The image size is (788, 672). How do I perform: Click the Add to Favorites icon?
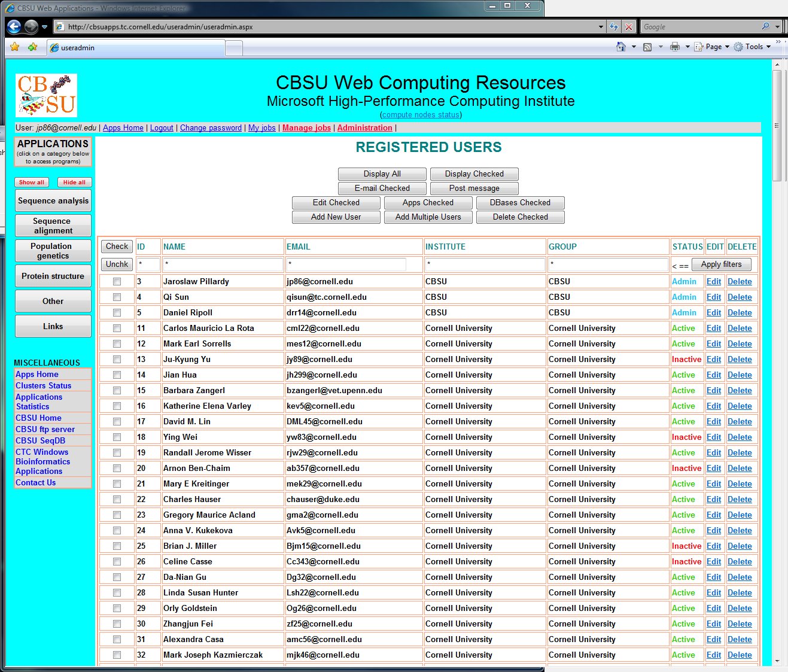coord(32,47)
